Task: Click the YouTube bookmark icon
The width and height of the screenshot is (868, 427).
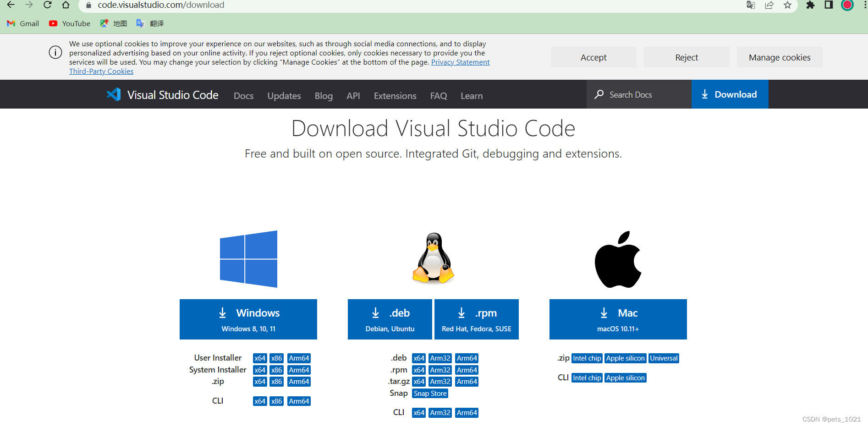Action: (53, 23)
